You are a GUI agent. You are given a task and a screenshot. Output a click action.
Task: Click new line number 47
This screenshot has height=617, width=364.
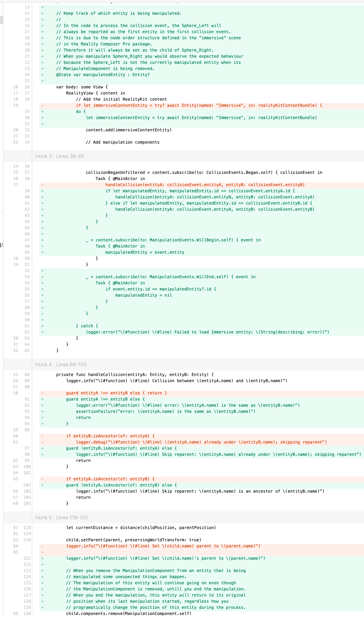click(x=27, y=240)
